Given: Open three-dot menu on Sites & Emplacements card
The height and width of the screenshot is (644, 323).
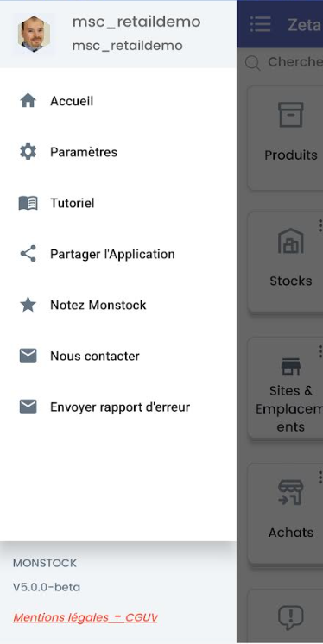Looking at the screenshot, I should pyautogui.click(x=320, y=351).
